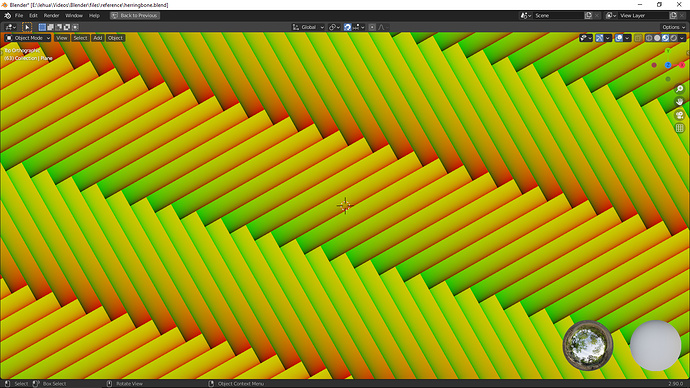The image size is (690, 388).
Task: Choose the Set new selection mode icon
Action: pyautogui.click(x=42, y=27)
